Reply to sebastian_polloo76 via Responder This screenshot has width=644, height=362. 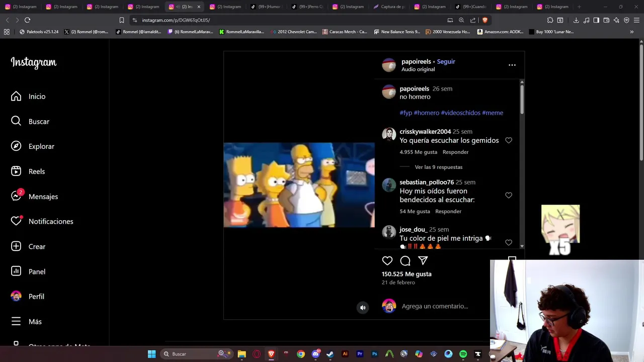(448, 211)
